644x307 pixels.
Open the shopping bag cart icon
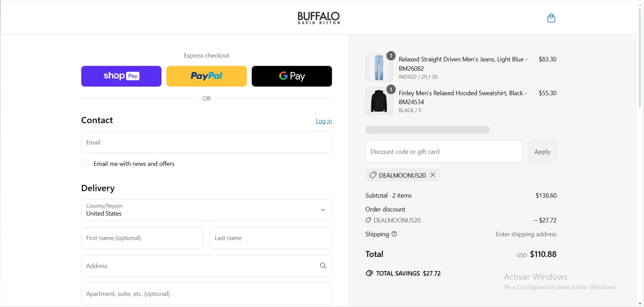[551, 18]
